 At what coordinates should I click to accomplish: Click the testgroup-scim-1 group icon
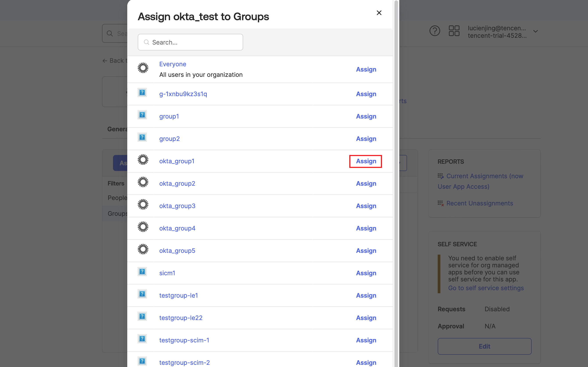[142, 339]
